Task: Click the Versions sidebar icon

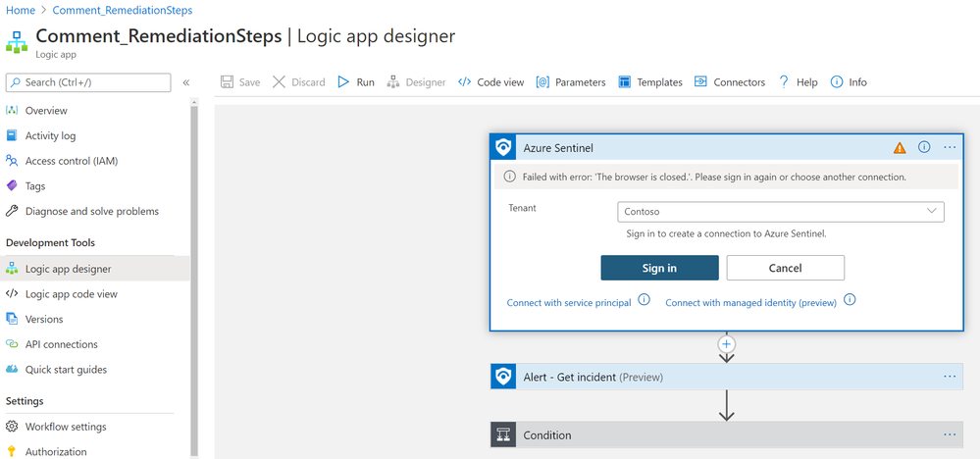Action: coord(12,319)
